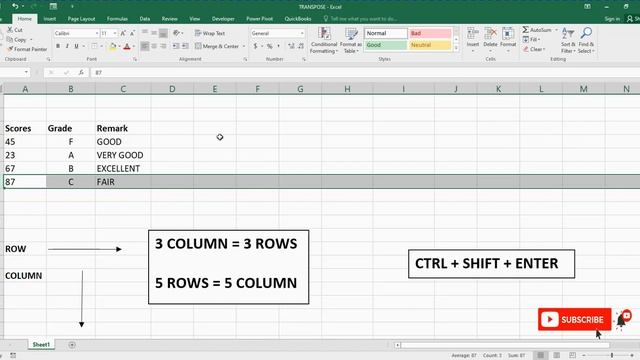Click the Orientation text angle icon
The height and width of the screenshot is (360, 640).
click(x=176, y=33)
